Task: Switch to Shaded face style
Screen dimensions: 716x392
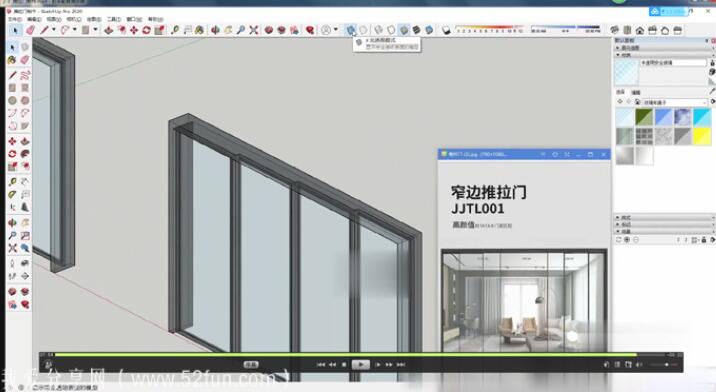Action: 404,30
